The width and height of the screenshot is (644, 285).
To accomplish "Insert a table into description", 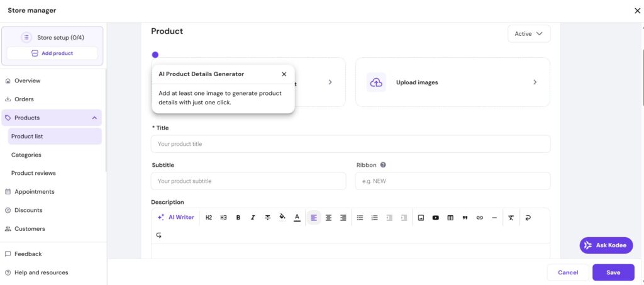I will click(x=450, y=218).
